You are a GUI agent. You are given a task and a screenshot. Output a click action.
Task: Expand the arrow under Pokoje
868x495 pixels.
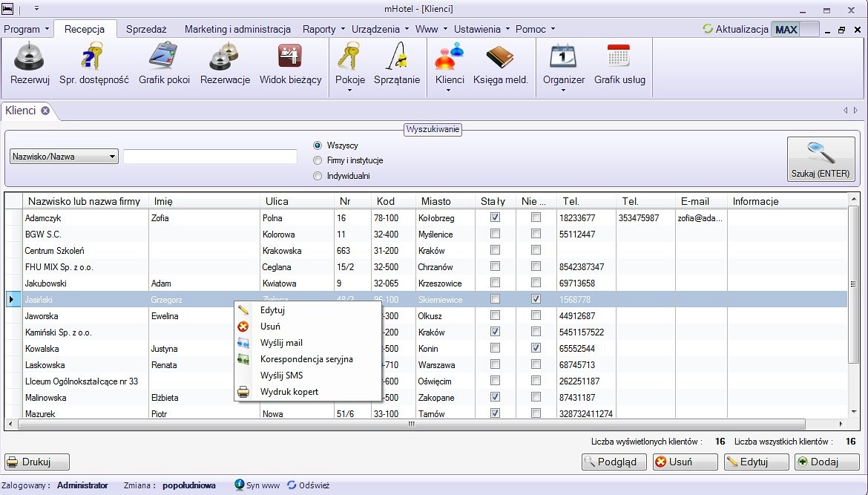coord(350,91)
